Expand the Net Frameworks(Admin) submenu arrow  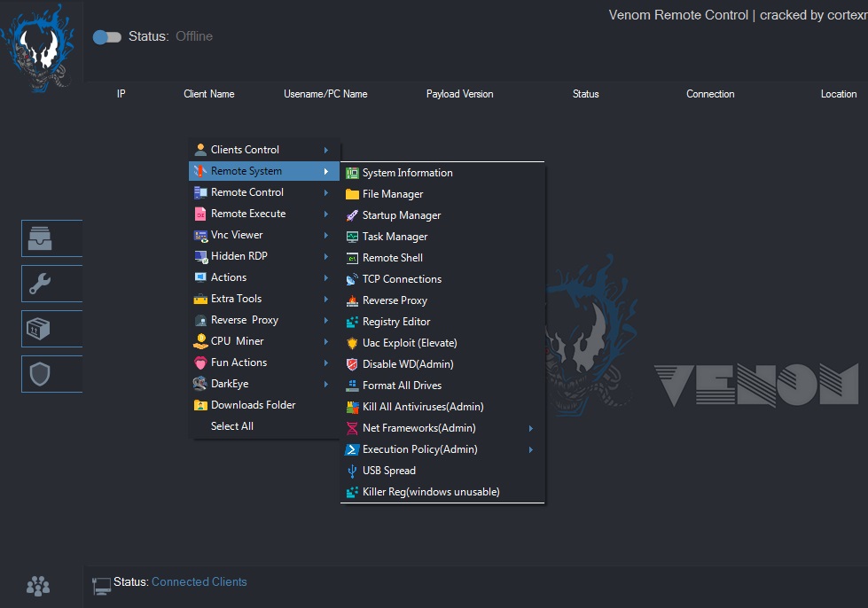pos(530,428)
